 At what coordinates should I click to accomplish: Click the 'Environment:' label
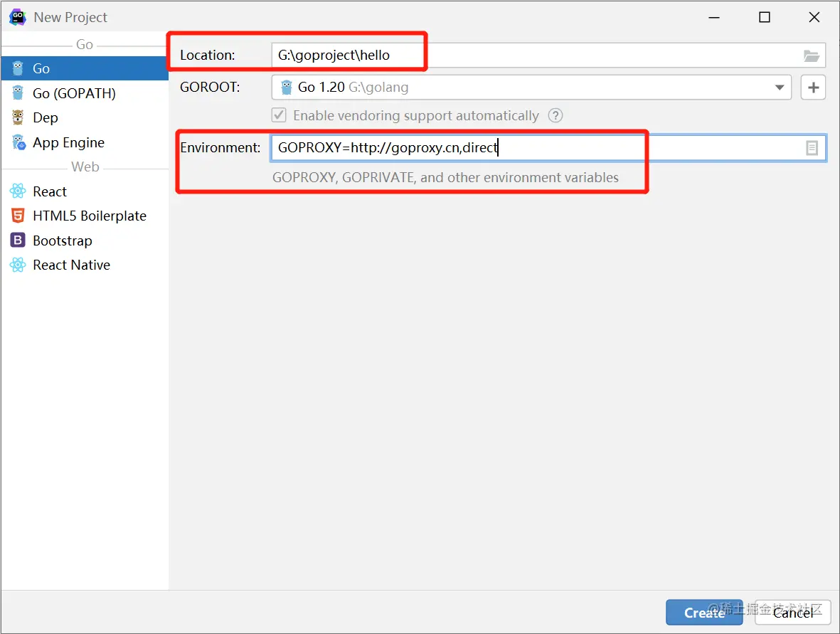click(220, 148)
